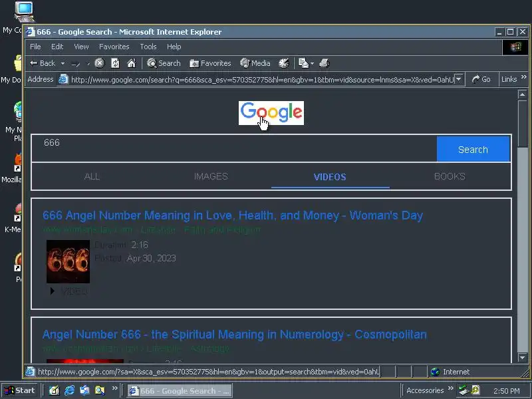
Task: Click the flaming 666 video thumbnail
Action: [68, 261]
